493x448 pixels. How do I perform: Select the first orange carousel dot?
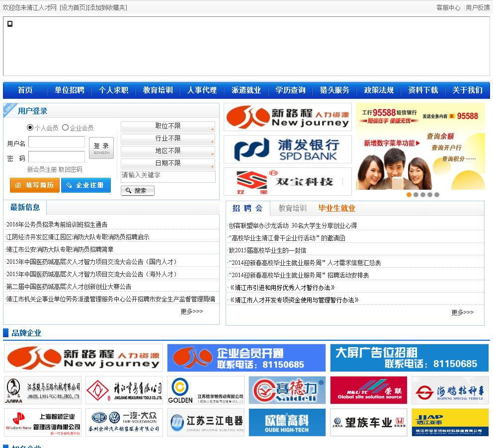(409, 195)
